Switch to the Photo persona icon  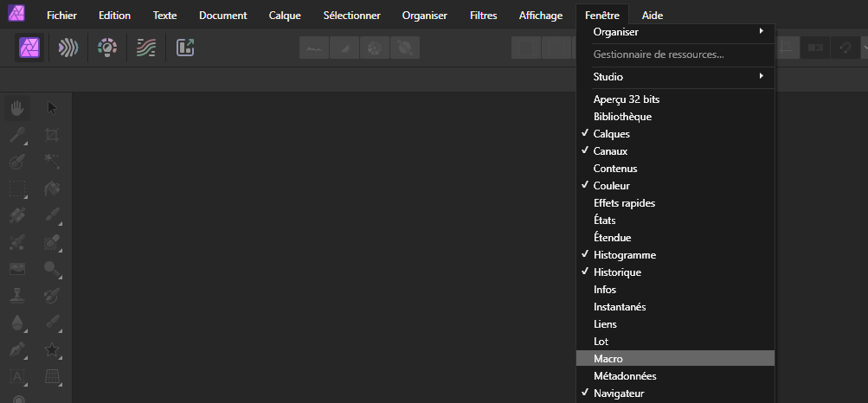(29, 48)
